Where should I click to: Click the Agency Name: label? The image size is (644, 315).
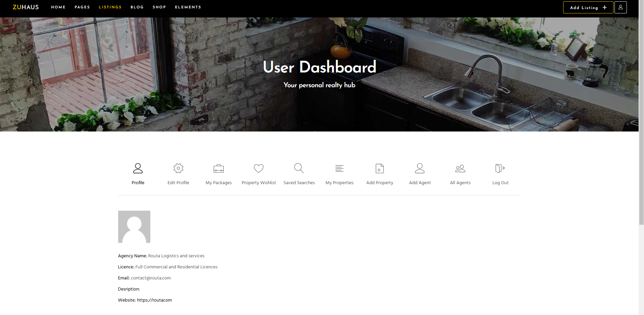tap(132, 256)
